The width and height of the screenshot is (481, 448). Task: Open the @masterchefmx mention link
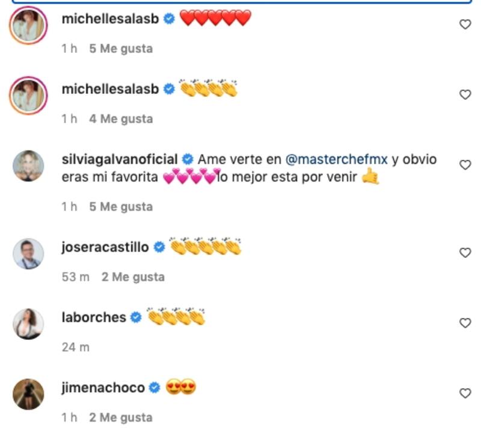click(x=336, y=160)
